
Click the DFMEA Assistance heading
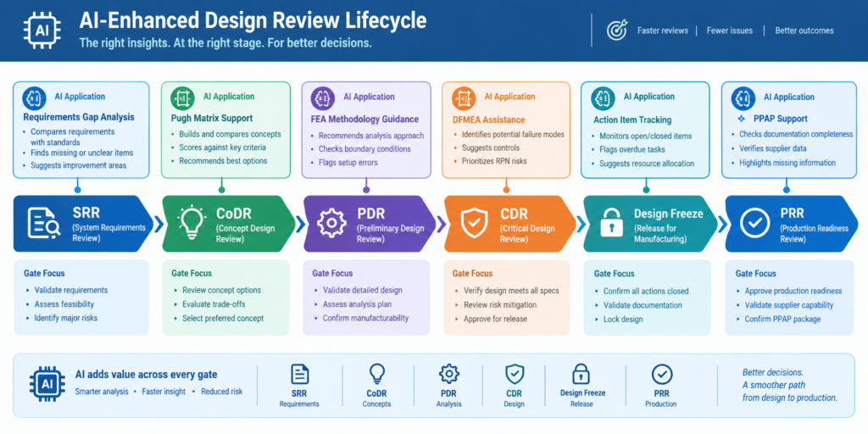[x=489, y=120]
